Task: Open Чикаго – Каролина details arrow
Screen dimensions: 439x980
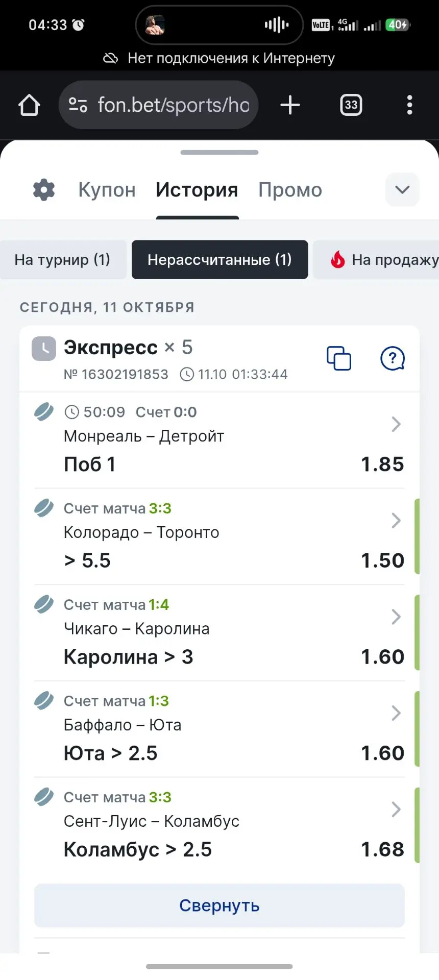Action: click(x=396, y=617)
